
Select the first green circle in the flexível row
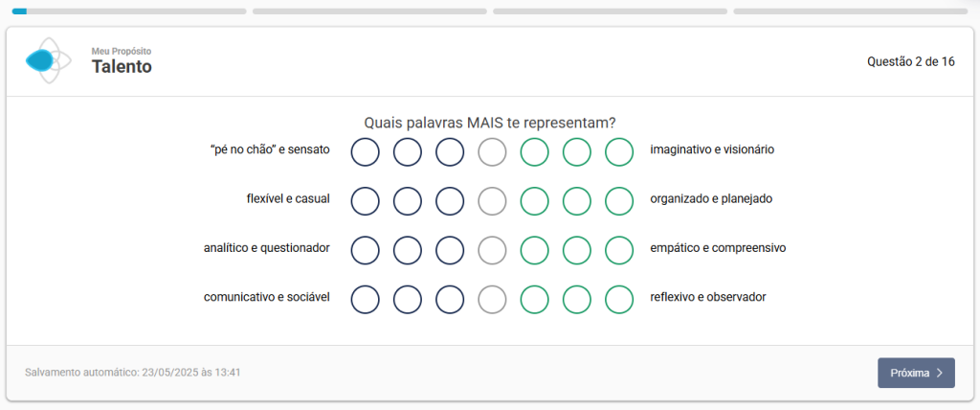click(534, 200)
